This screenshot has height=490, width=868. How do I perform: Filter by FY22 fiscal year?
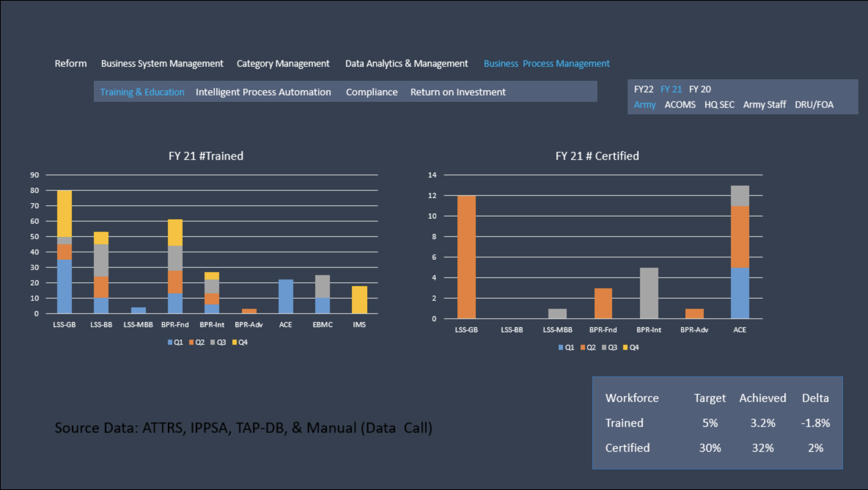[644, 89]
